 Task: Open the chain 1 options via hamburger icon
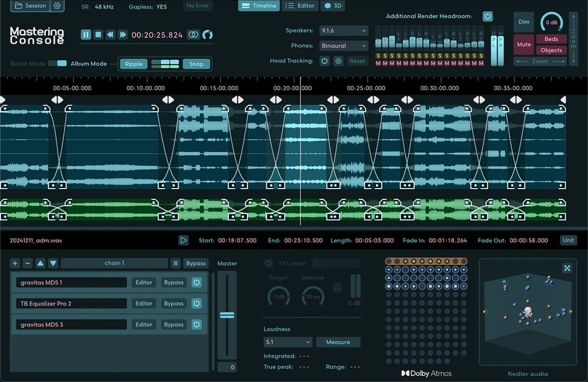[175, 263]
